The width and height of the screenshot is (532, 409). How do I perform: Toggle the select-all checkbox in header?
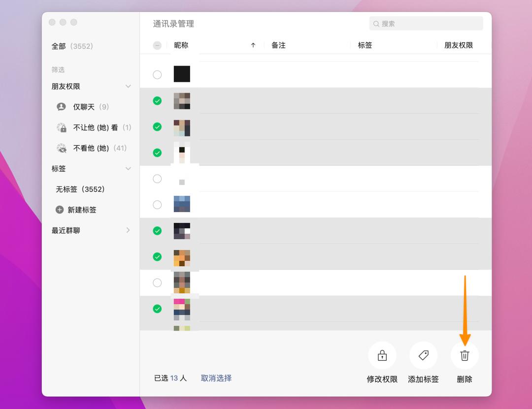coord(157,45)
